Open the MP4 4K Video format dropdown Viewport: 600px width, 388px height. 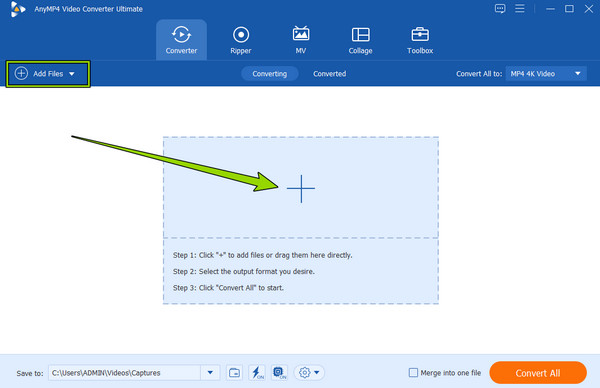(x=546, y=73)
